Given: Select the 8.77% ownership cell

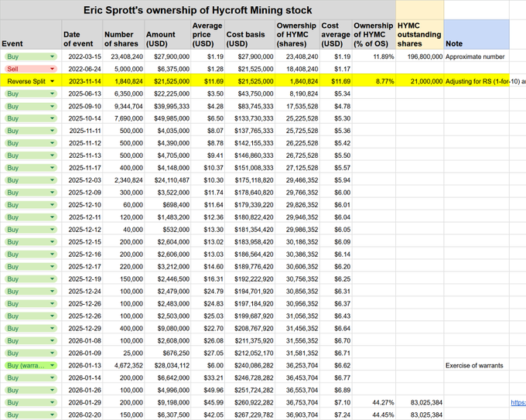Looking at the screenshot, I should [x=374, y=81].
